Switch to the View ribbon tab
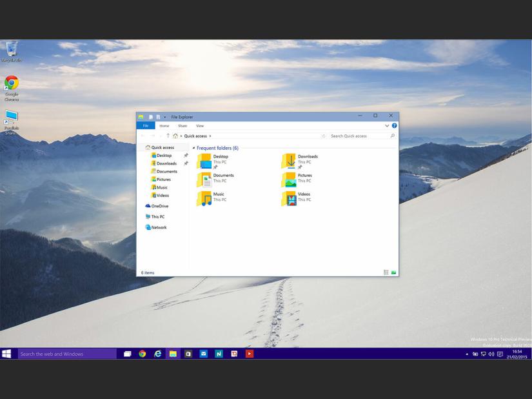This screenshot has height=399, width=532. tap(200, 126)
